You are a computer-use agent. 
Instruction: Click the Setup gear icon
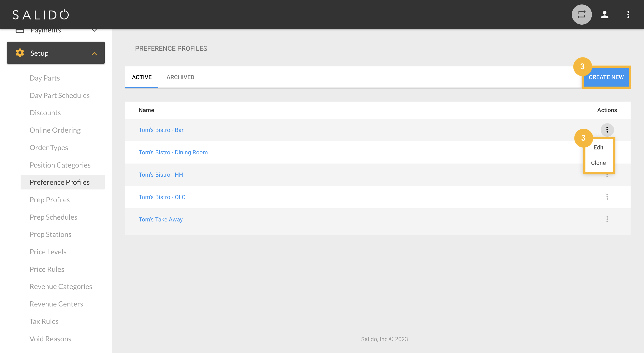(x=20, y=53)
